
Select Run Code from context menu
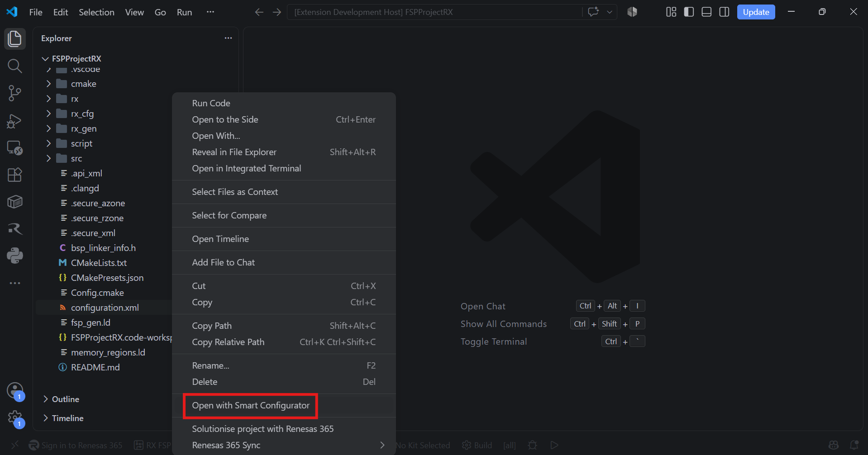(284, 103)
